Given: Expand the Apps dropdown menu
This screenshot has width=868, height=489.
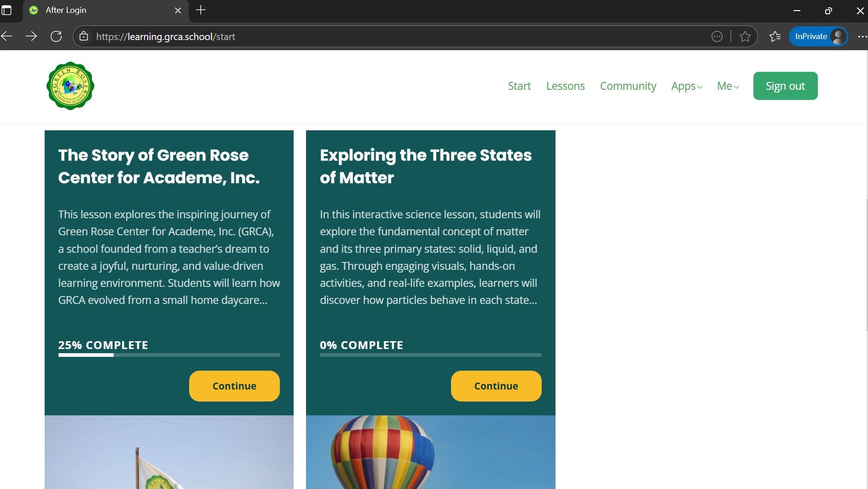Looking at the screenshot, I should 686,86.
